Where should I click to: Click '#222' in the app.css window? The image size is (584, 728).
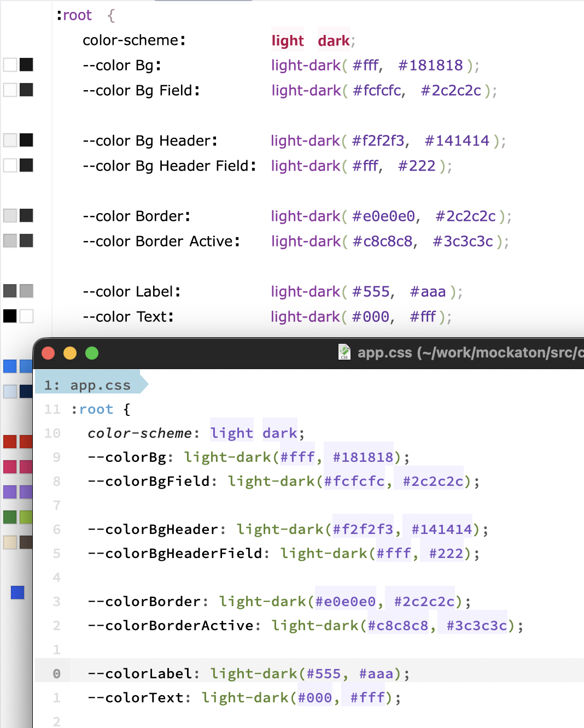point(446,554)
